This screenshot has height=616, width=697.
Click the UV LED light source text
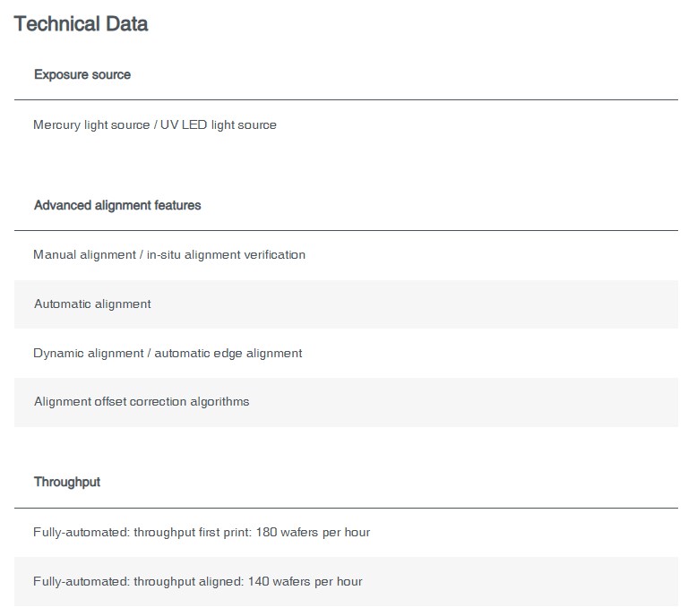pyautogui.click(x=219, y=124)
